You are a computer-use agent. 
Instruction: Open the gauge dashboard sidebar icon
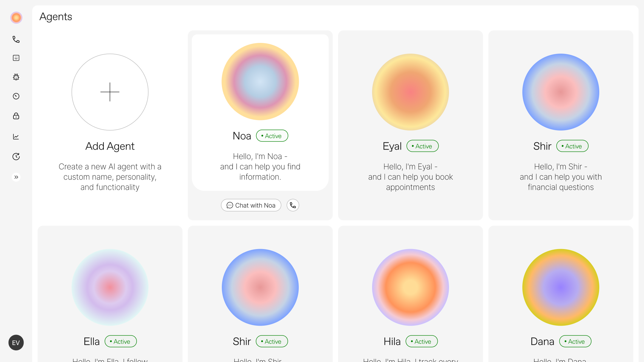pos(16,96)
